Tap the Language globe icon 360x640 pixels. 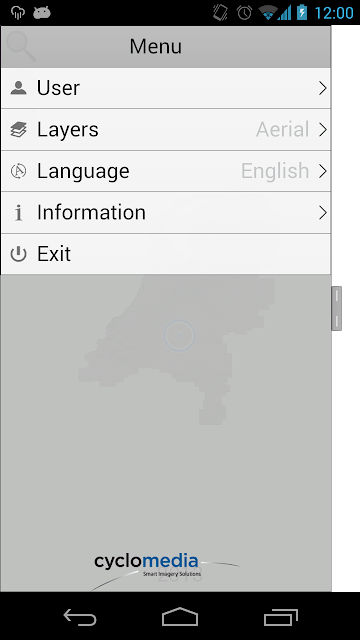[x=18, y=171]
